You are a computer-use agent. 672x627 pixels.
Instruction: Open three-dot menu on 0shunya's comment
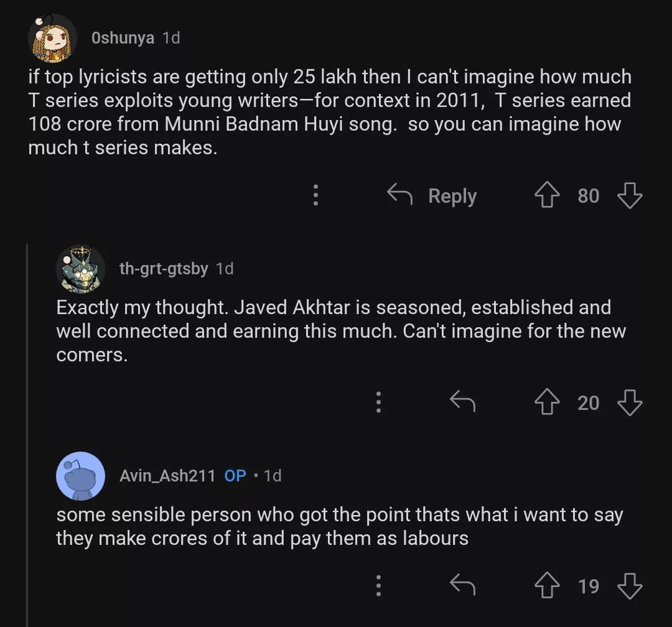(x=315, y=195)
